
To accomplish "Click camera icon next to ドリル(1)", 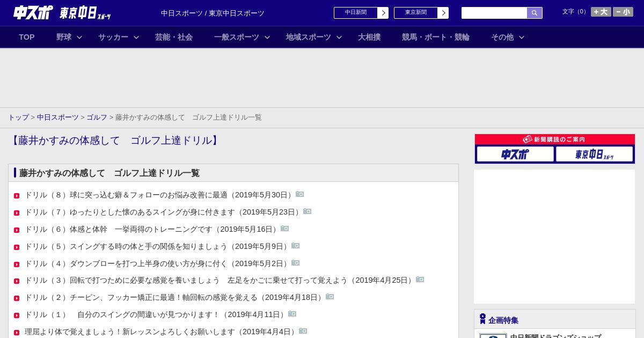I will tap(292, 314).
